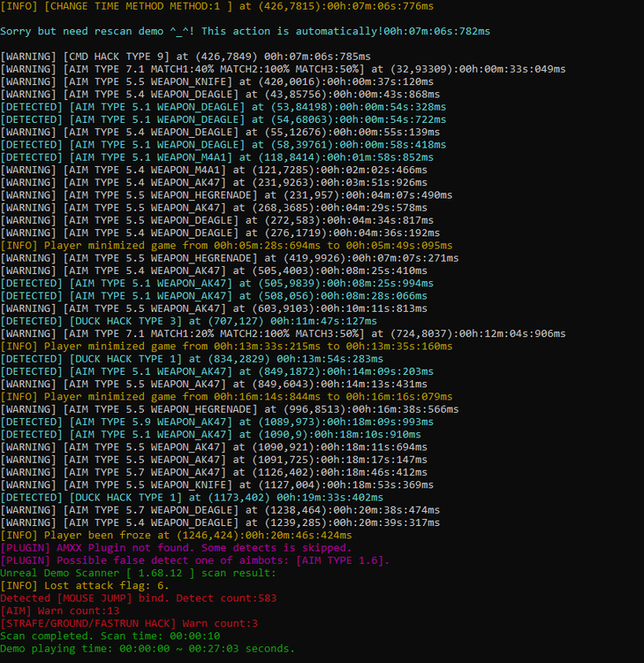Click 'Scan completed. Scan time: 00:00:10' line
The width and height of the screenshot is (644, 663).
(x=110, y=636)
